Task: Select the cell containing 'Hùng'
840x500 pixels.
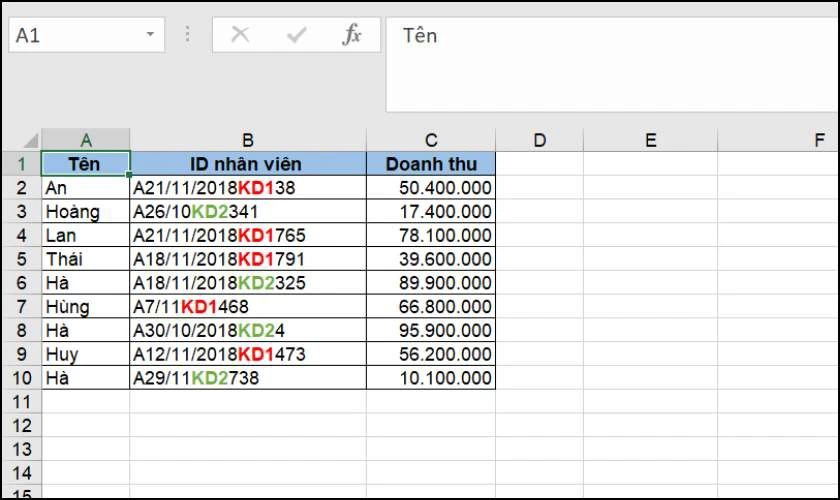Action: pos(86,307)
